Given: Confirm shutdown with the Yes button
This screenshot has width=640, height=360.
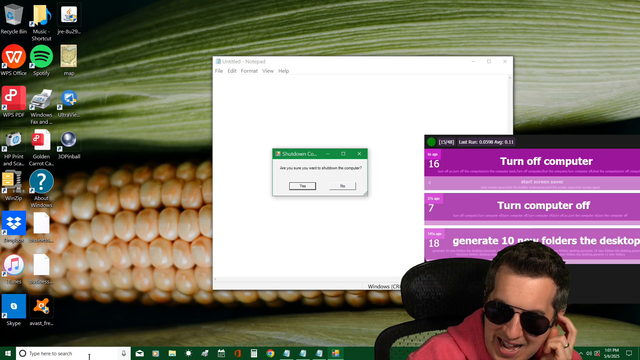Looking at the screenshot, I should 302,186.
